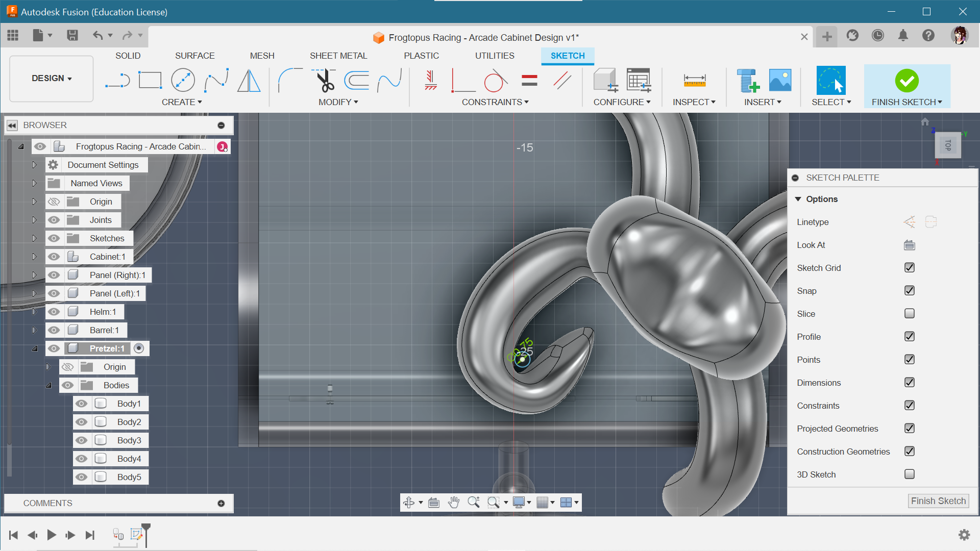Apply the Horizontal/Vertical constraint
The width and height of the screenshot is (980, 551).
(x=431, y=81)
